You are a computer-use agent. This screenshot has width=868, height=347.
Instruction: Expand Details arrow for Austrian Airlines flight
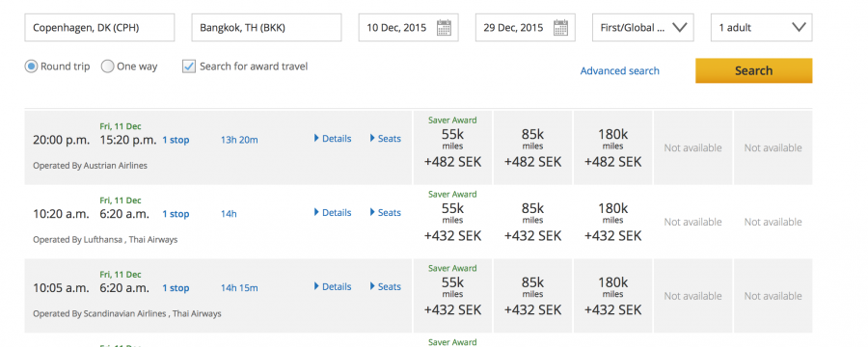333,139
